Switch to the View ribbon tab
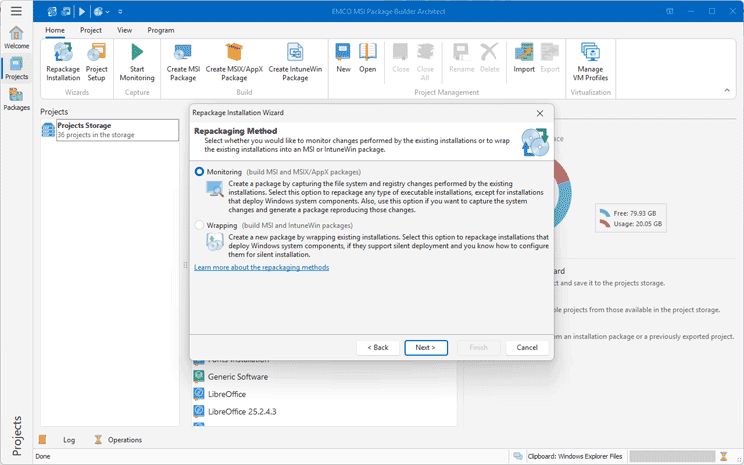 (124, 31)
